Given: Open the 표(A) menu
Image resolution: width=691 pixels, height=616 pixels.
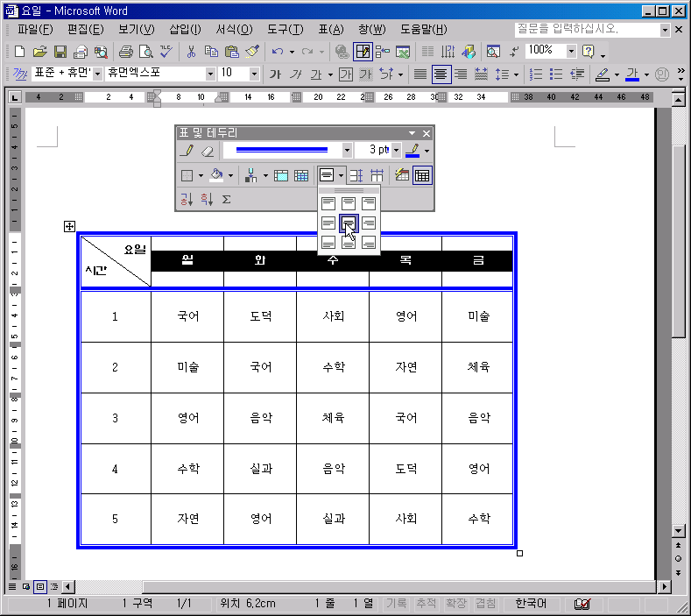Looking at the screenshot, I should (331, 30).
